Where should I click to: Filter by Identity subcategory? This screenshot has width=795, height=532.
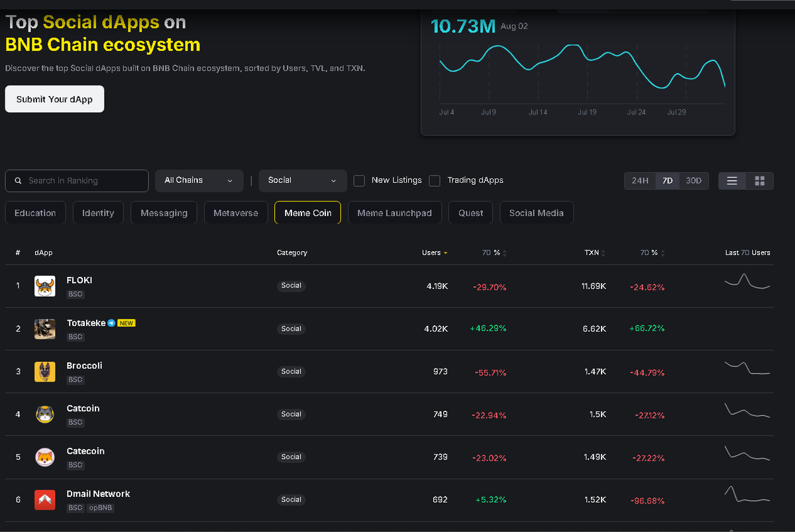[x=98, y=213]
